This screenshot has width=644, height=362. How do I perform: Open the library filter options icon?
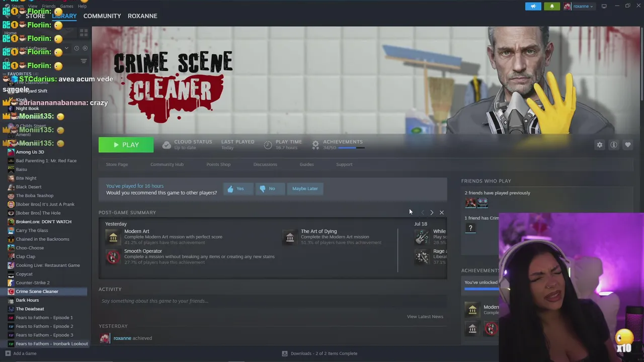(84, 61)
